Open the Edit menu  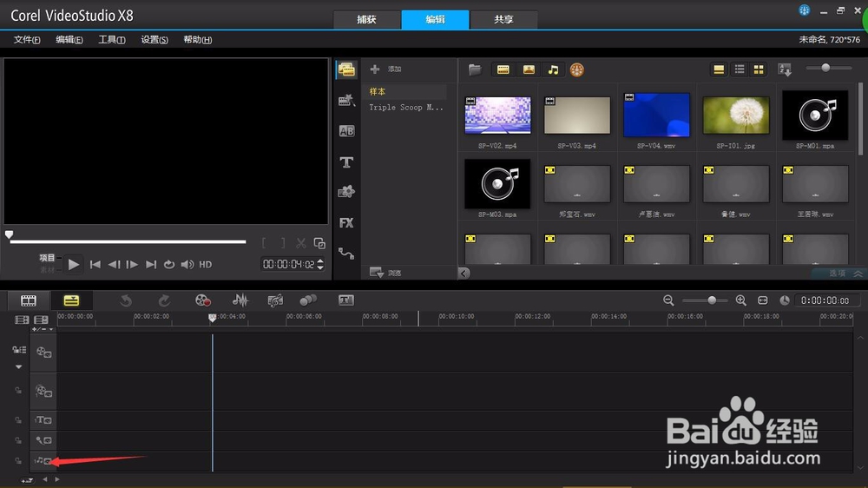(69, 40)
